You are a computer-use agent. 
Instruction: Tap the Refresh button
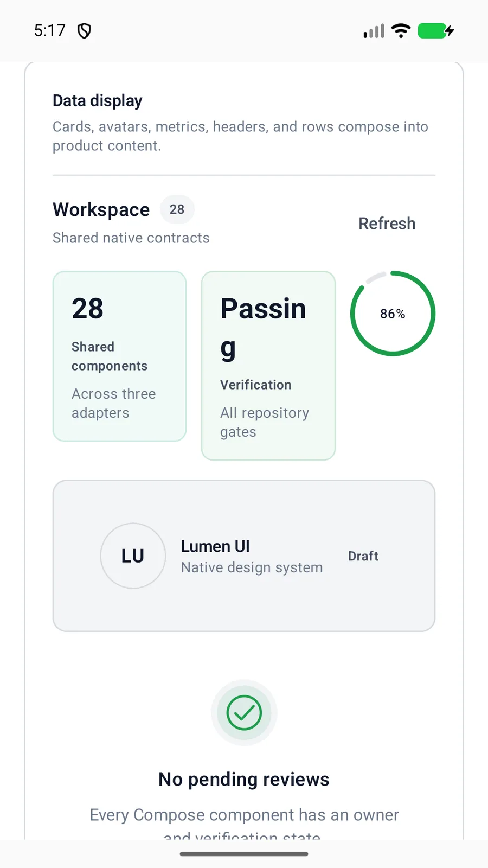pyautogui.click(x=387, y=224)
